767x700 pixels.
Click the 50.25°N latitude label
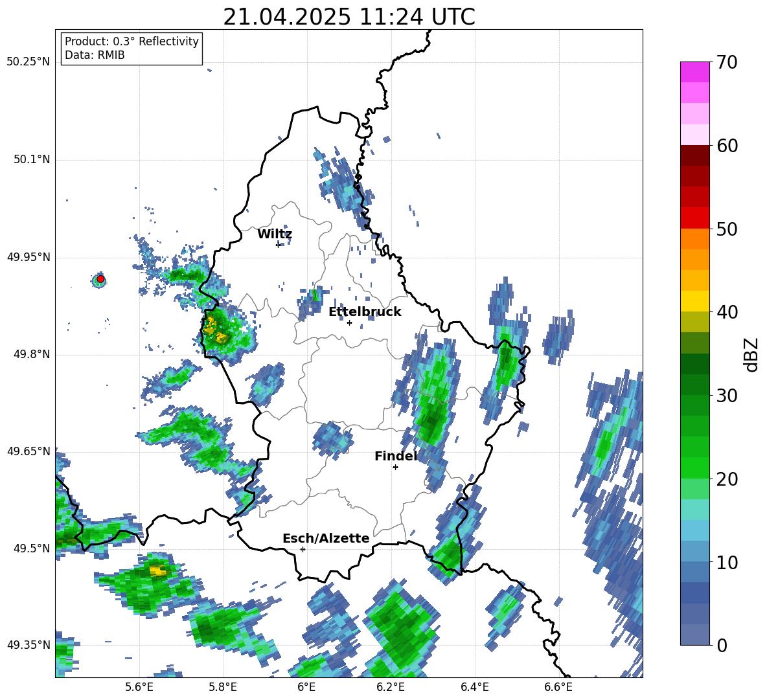(x=29, y=62)
